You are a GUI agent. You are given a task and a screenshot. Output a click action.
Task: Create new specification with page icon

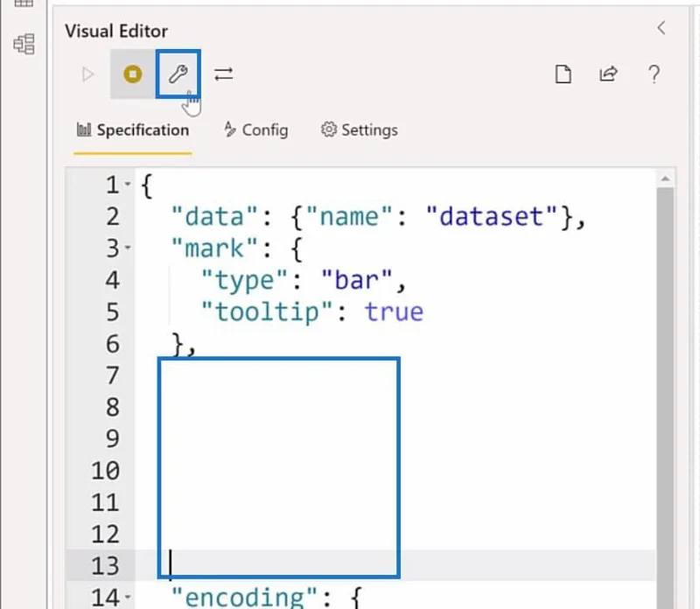tap(563, 74)
